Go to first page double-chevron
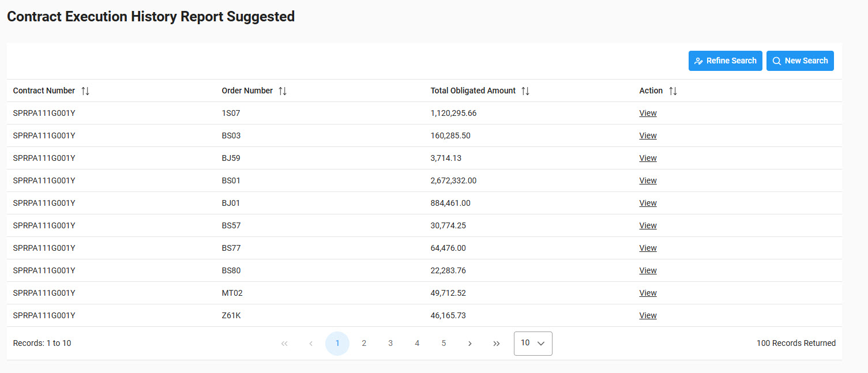This screenshot has width=868, height=373. click(x=284, y=344)
